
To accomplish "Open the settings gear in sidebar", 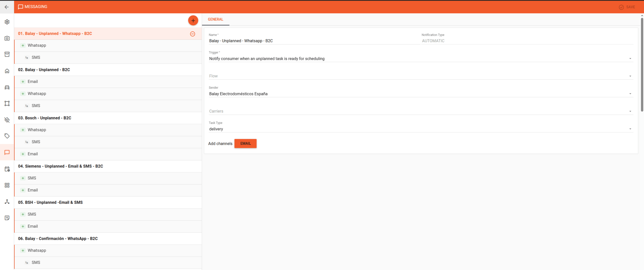I will pos(7,22).
